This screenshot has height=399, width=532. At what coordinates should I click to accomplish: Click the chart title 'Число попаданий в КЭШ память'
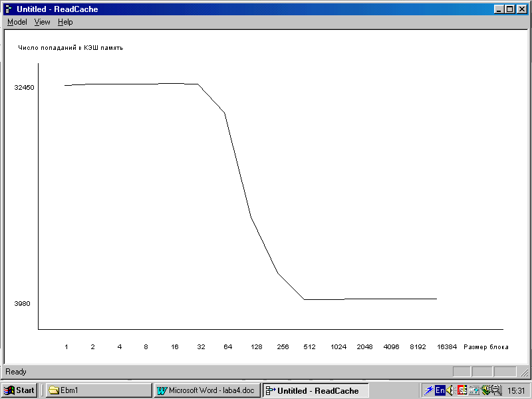(70, 48)
